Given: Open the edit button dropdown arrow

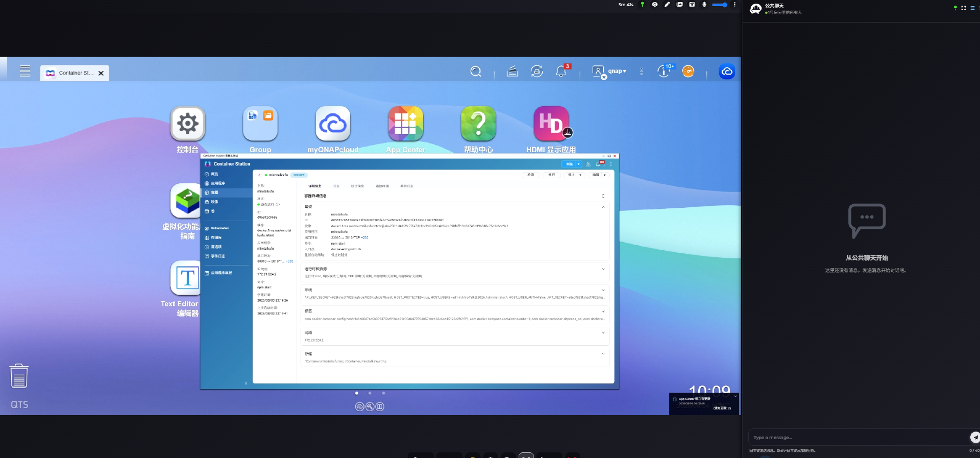Looking at the screenshot, I should 605,175.
